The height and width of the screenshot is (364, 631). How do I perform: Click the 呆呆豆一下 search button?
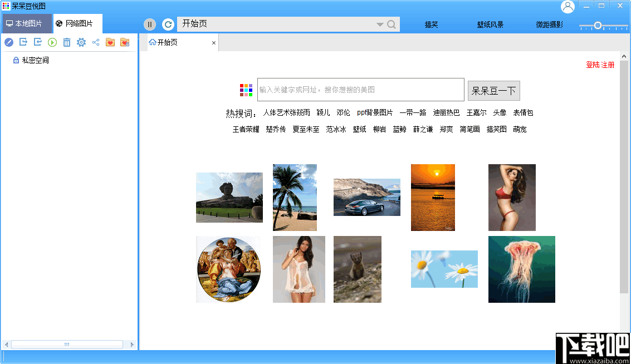(494, 91)
